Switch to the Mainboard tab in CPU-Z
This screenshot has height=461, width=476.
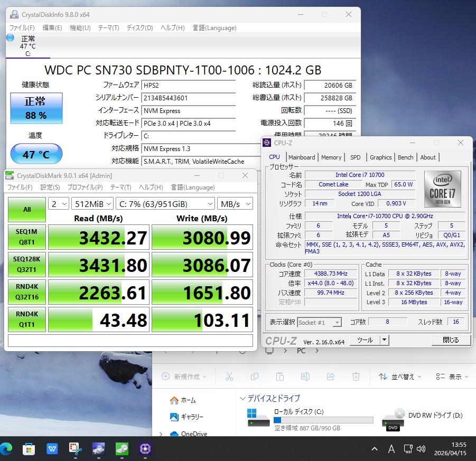pyautogui.click(x=301, y=157)
